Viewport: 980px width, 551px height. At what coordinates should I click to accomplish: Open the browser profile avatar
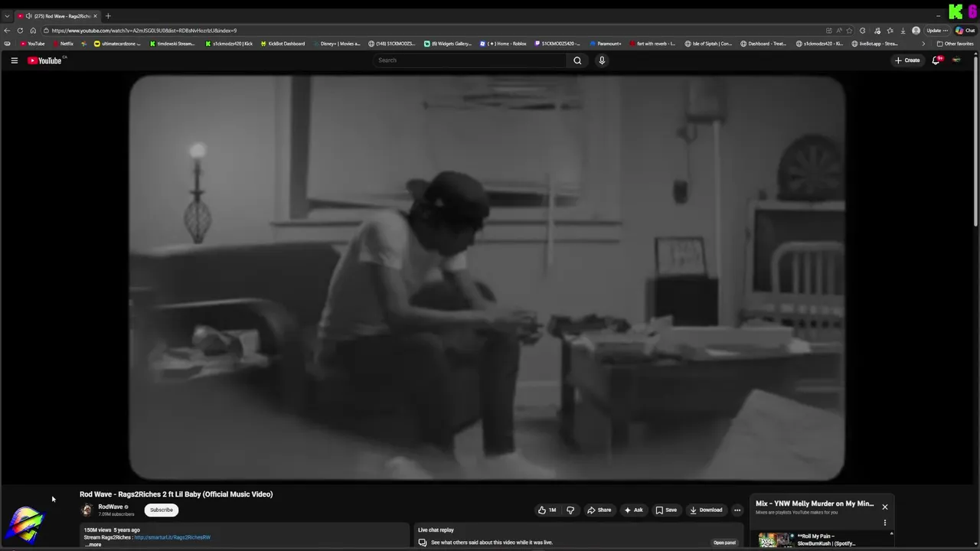click(916, 31)
